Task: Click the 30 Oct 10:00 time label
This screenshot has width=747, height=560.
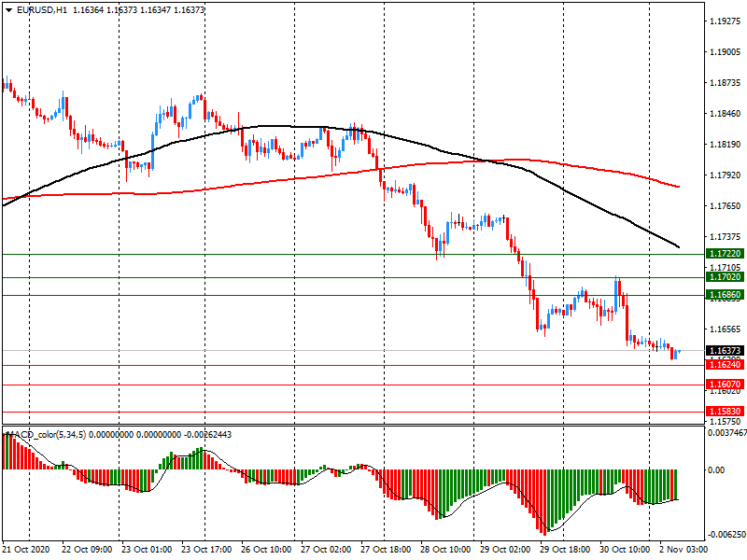Action: tap(624, 550)
